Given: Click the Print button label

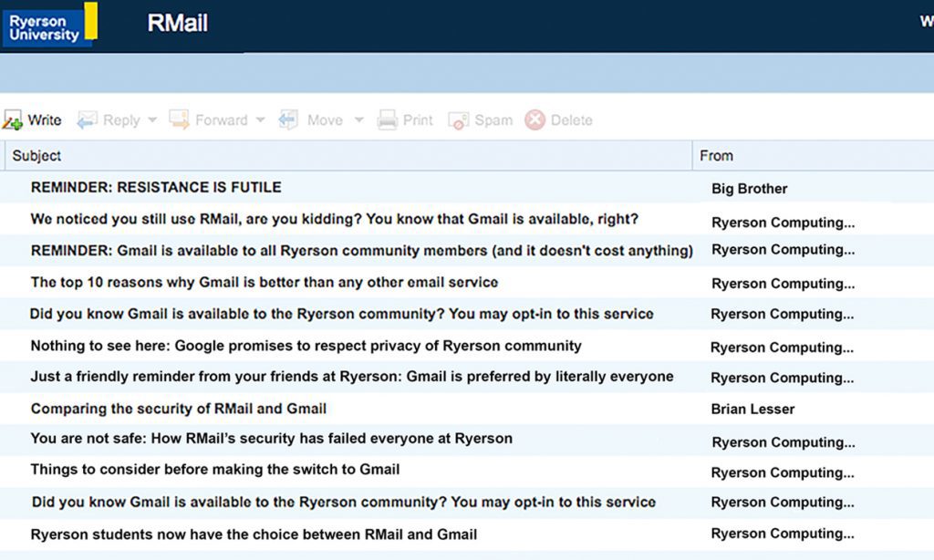Looking at the screenshot, I should pos(418,119).
